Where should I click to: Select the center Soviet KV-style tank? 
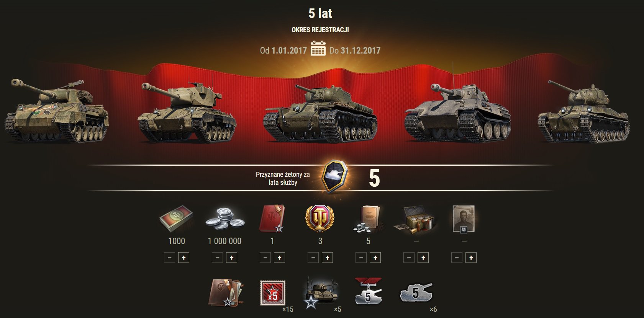(x=320, y=113)
